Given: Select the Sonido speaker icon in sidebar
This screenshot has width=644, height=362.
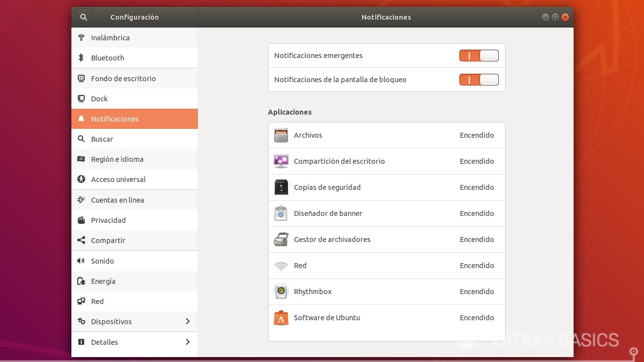Looking at the screenshot, I should pos(81,261).
